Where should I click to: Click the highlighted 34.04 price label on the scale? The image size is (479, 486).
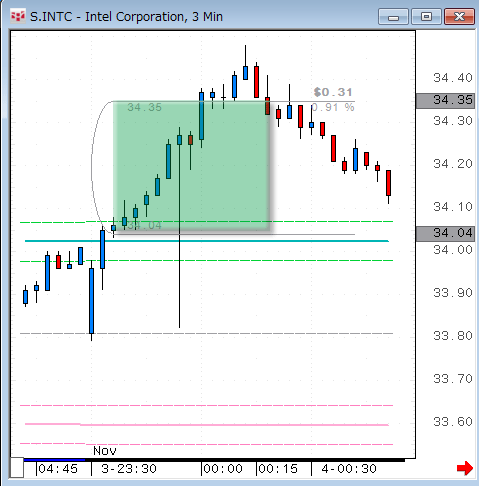pos(446,233)
